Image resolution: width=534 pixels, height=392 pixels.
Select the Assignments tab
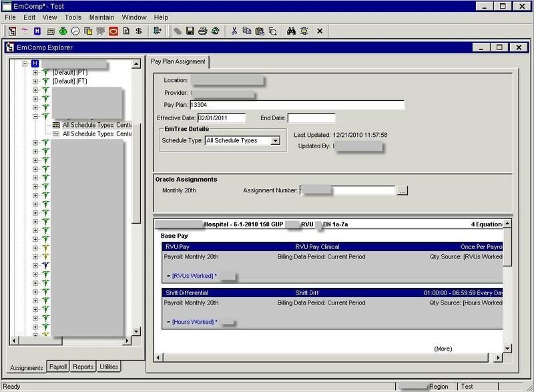click(x=27, y=368)
